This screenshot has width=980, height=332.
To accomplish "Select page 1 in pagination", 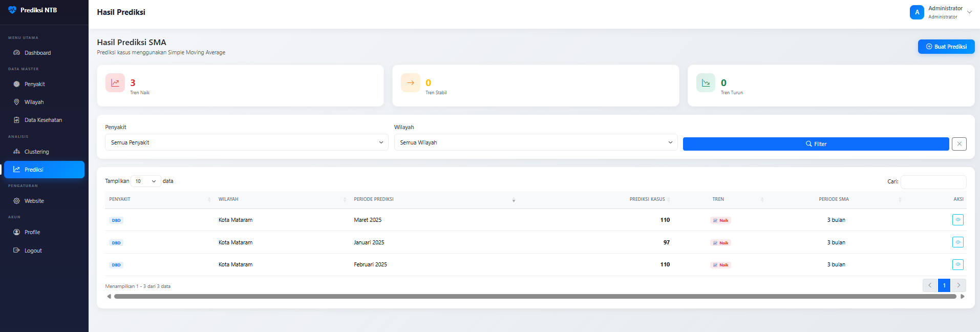I will [944, 285].
